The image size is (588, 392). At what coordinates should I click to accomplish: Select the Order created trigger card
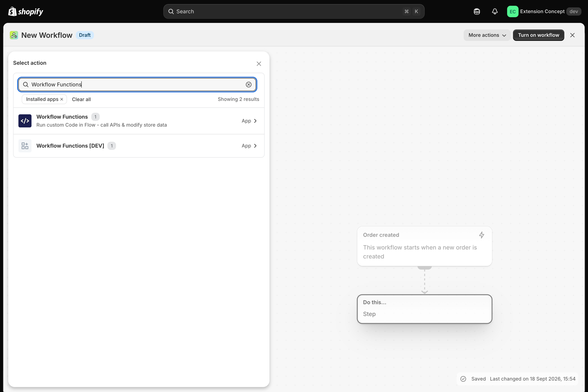coord(424,246)
